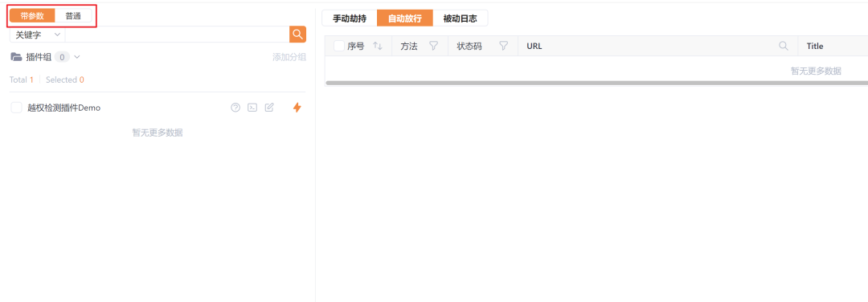Click the Total 1 counter text

coord(22,80)
